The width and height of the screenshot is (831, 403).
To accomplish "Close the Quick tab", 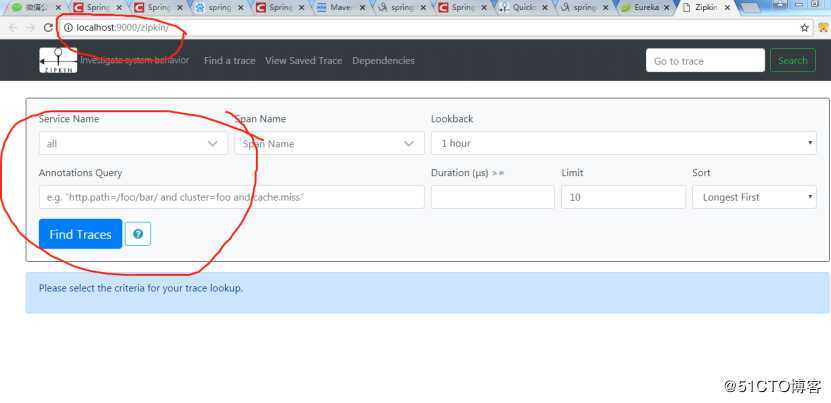I will pyautogui.click(x=545, y=8).
